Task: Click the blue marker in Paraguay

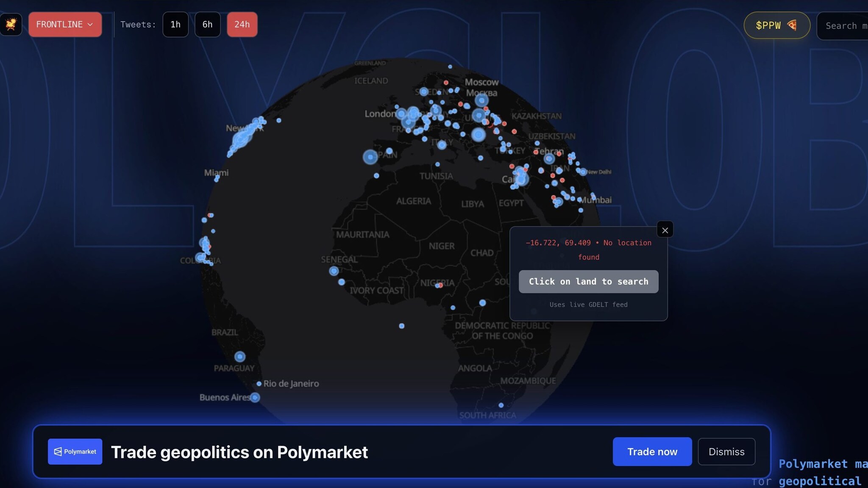Action: 240,357
